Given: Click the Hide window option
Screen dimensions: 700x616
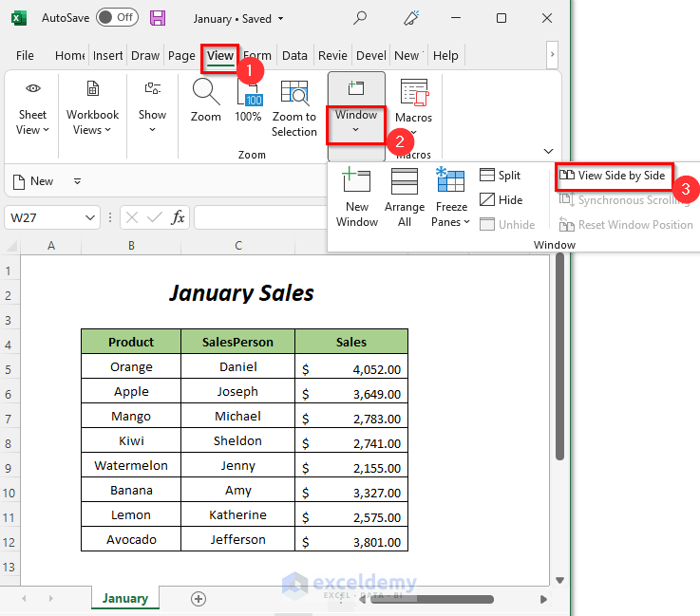Looking at the screenshot, I should 501,200.
